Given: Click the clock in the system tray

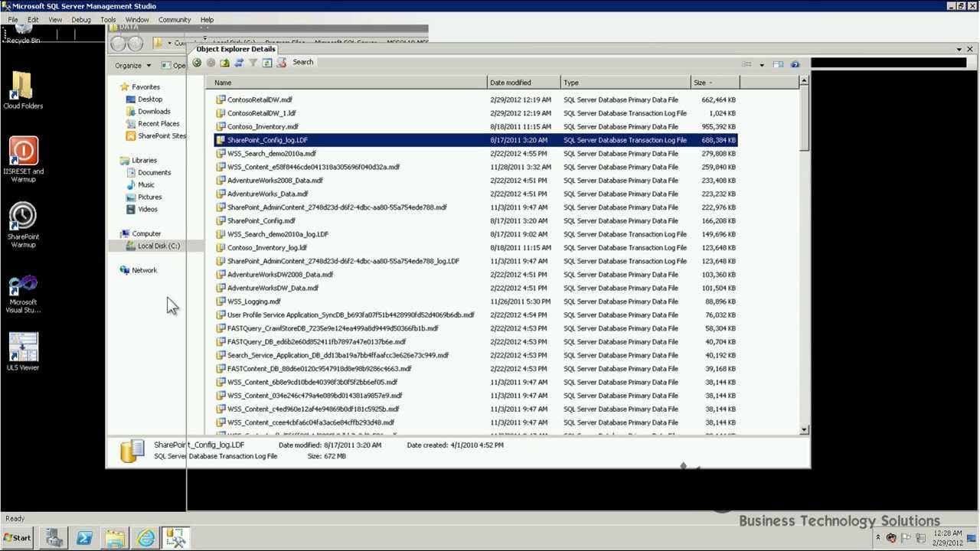Looking at the screenshot, I should click(x=948, y=538).
